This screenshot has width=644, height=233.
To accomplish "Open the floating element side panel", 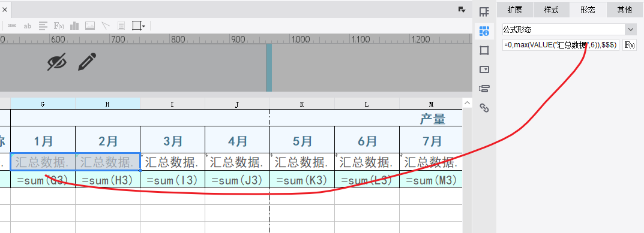I will (x=484, y=50).
